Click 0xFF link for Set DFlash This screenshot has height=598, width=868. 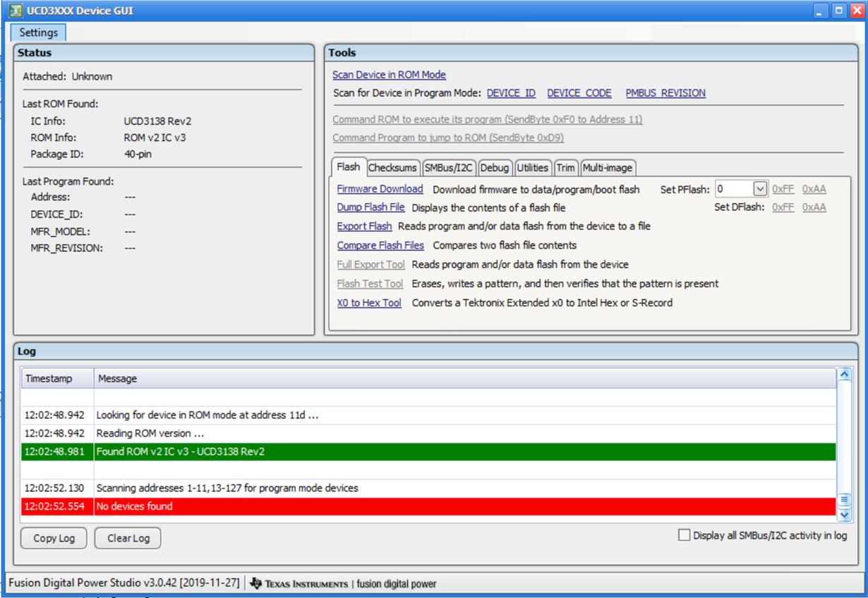(x=783, y=207)
